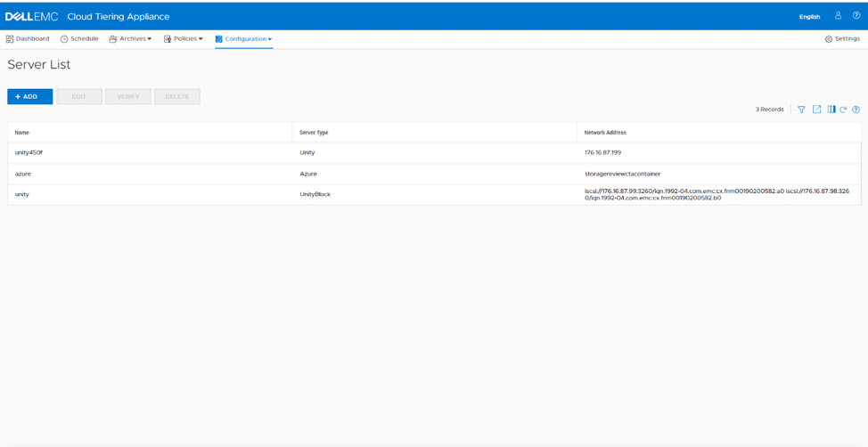The height and width of the screenshot is (447, 868).
Task: Select the azure server name
Action: pyautogui.click(x=22, y=174)
